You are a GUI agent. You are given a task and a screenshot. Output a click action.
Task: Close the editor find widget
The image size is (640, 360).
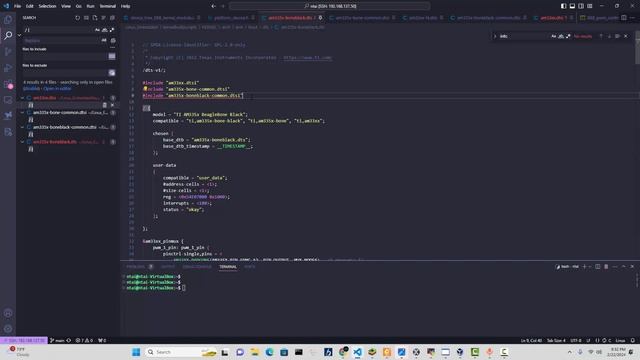pyautogui.click(x=626, y=36)
